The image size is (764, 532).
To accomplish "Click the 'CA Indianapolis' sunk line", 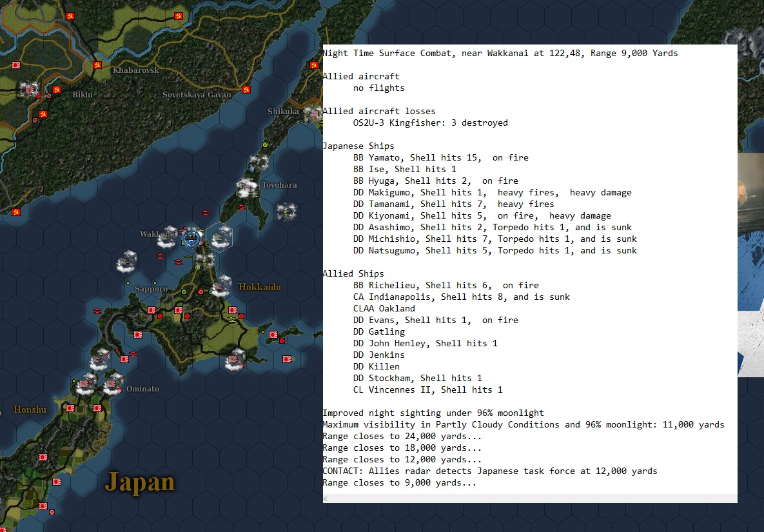I will (x=462, y=297).
